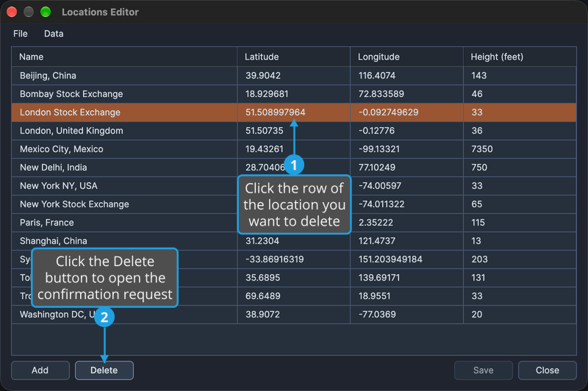Click height cell 131
Viewport: 588px width, 391px height.
[x=520, y=278]
